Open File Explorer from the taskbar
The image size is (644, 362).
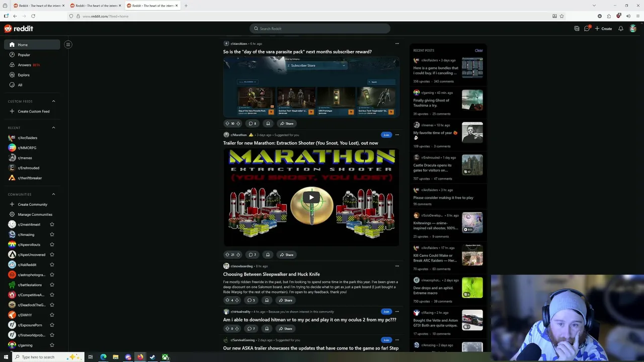116,357
